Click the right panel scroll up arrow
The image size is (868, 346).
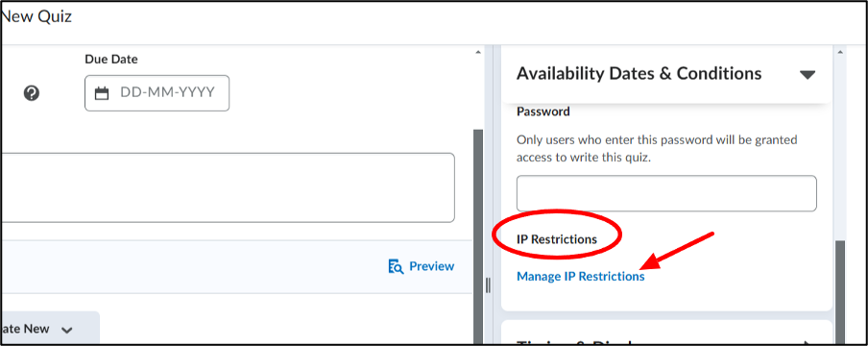[840, 53]
